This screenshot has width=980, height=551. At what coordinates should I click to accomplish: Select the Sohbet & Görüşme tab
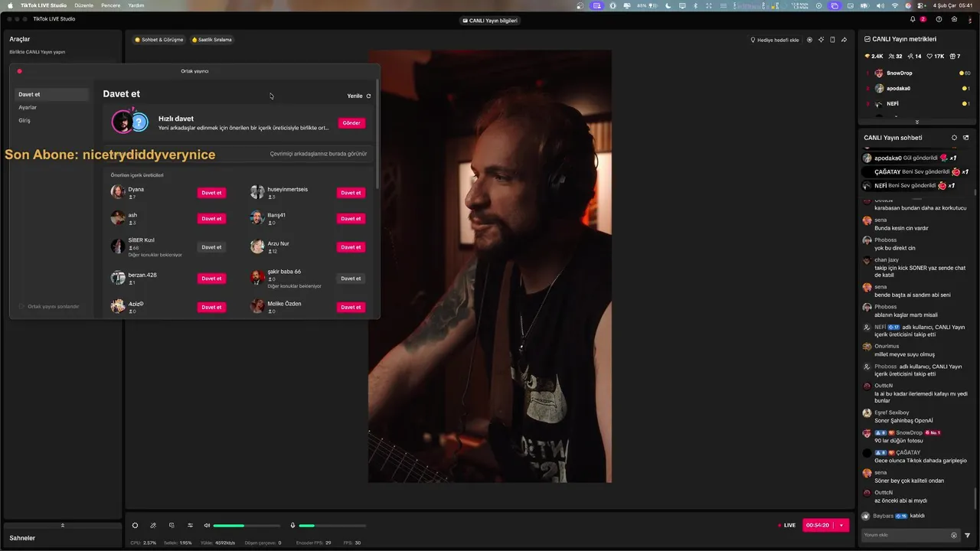point(159,40)
